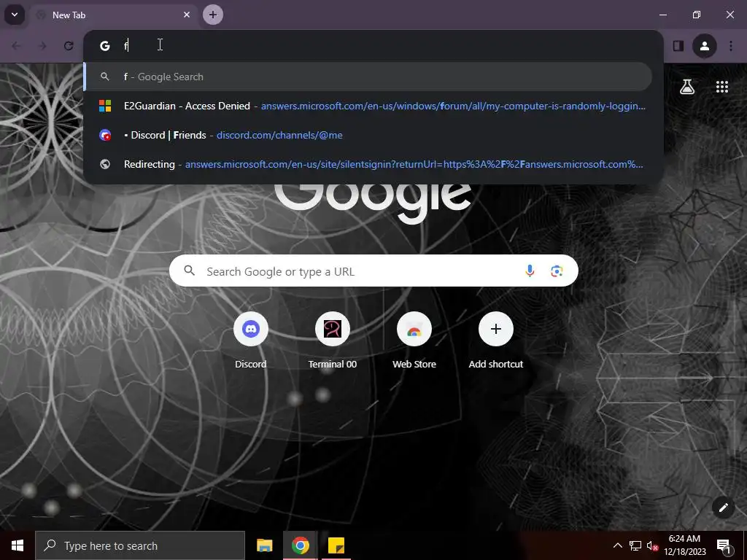Click the Discord favicon in Friends suggestion
This screenshot has width=747, height=560.
click(x=105, y=135)
